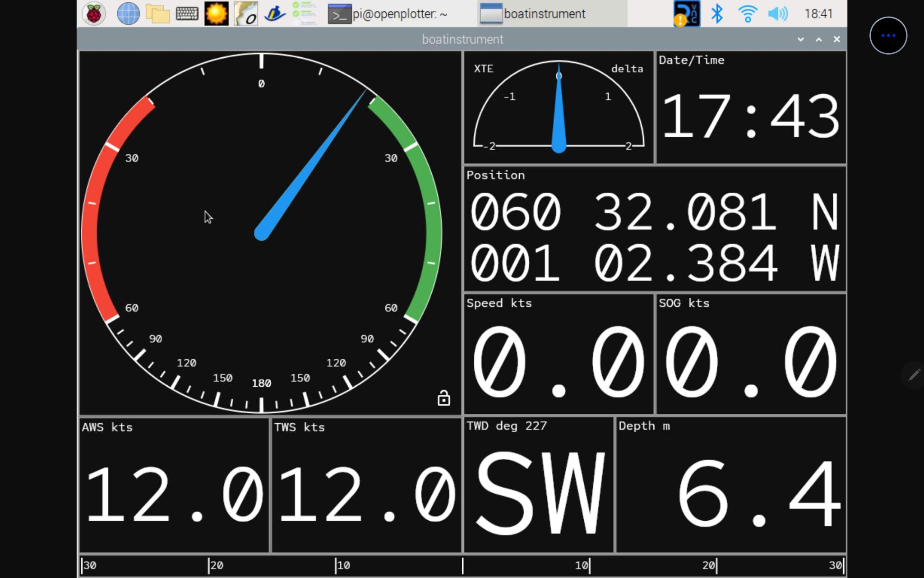Screen dimensions: 924x578
Task: Open the OpenCPN chart plotter icon
Action: point(246,14)
